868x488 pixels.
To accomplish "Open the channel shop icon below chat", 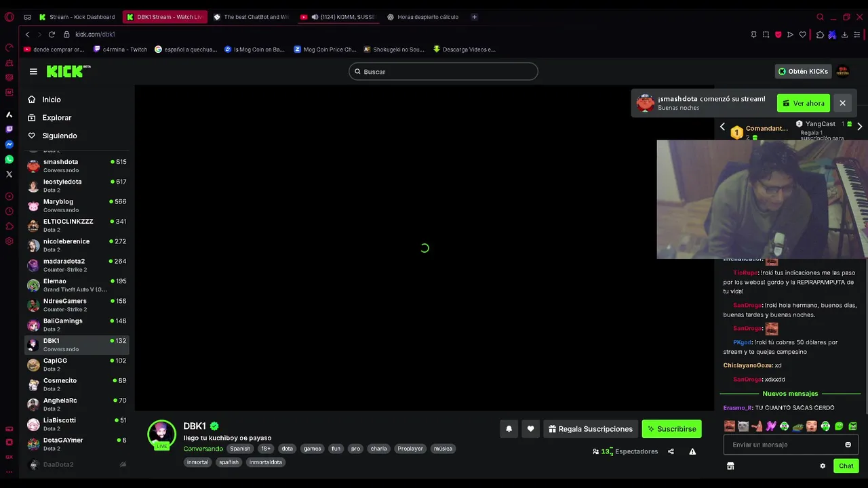I will (x=730, y=466).
